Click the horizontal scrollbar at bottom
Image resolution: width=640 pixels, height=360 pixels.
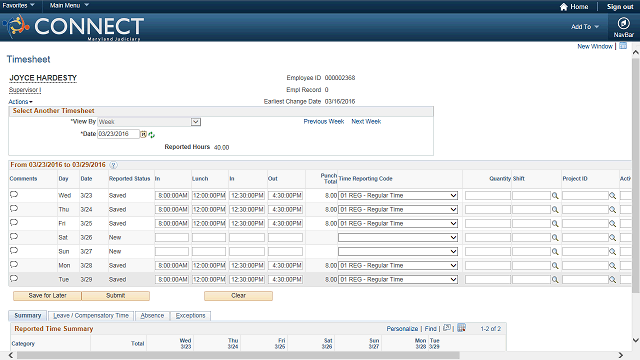coord(238,356)
